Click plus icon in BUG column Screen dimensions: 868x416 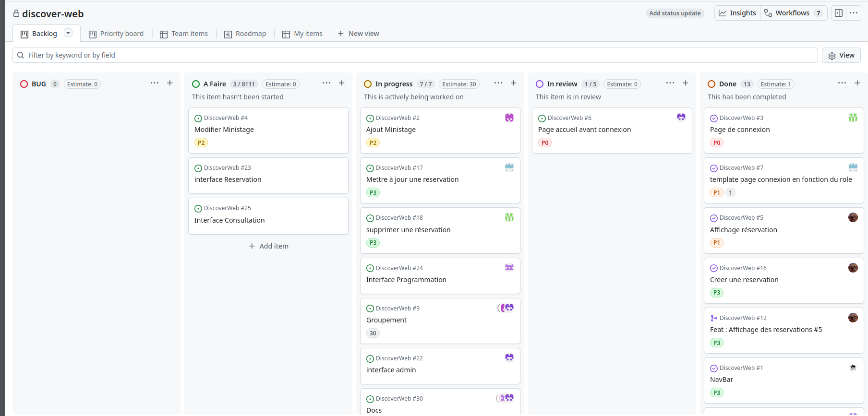point(170,83)
